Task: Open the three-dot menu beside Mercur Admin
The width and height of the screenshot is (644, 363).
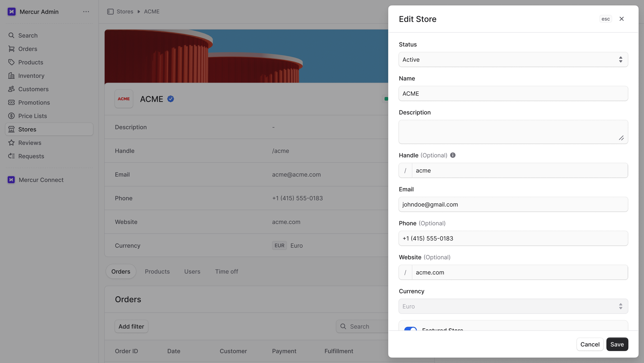Action: pos(86,12)
